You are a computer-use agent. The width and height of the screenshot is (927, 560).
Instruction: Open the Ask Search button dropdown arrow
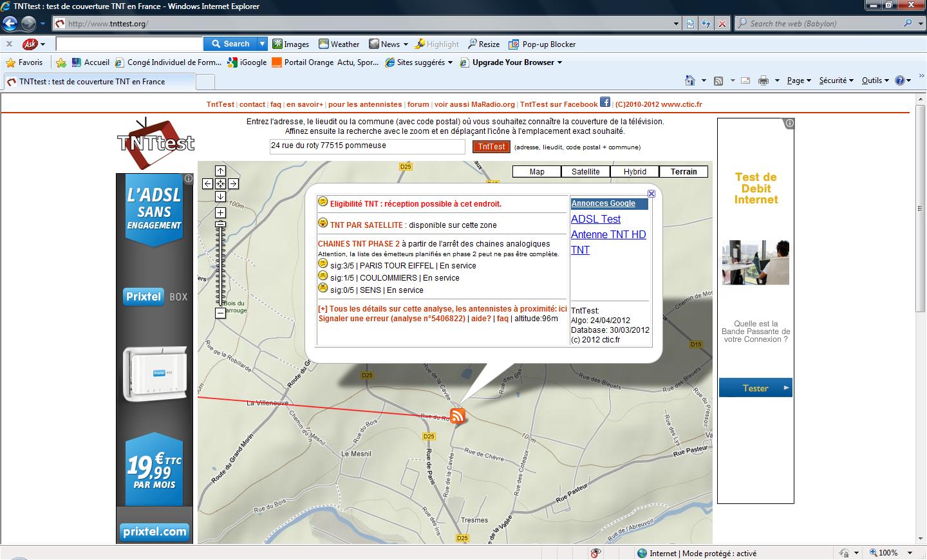[262, 44]
